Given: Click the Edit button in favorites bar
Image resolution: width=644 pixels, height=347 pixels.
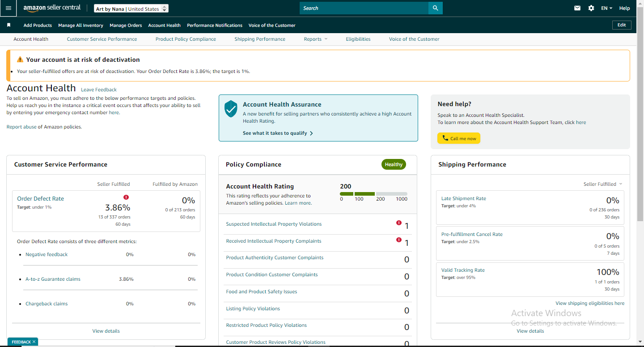Looking at the screenshot, I should [x=622, y=25].
